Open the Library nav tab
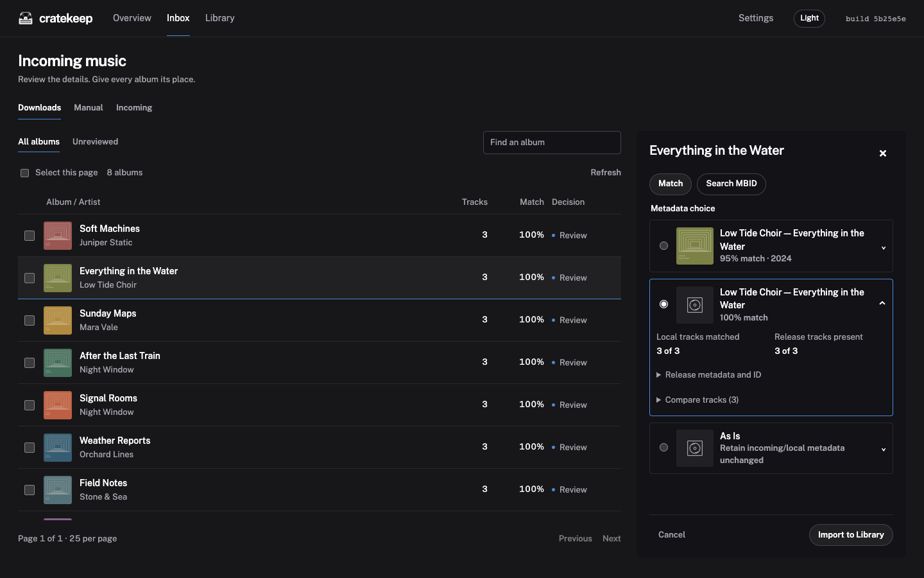Viewport: 924px width, 578px height. (220, 18)
